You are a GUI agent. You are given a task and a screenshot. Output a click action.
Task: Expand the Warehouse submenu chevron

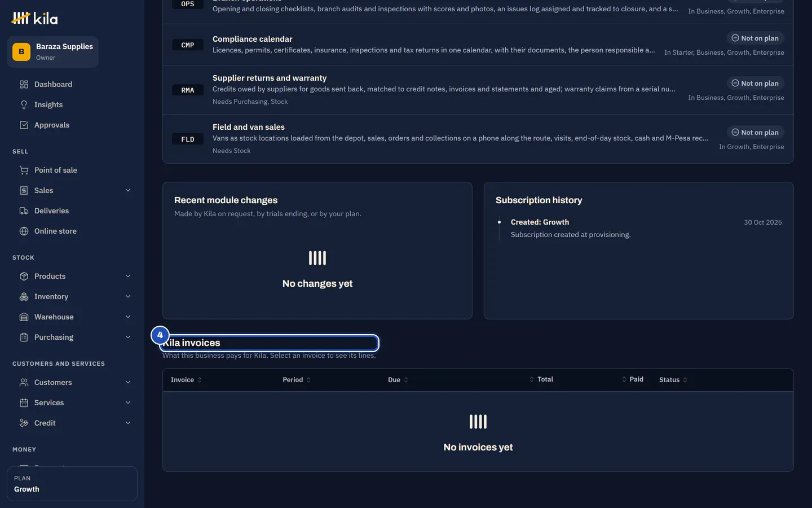click(128, 317)
